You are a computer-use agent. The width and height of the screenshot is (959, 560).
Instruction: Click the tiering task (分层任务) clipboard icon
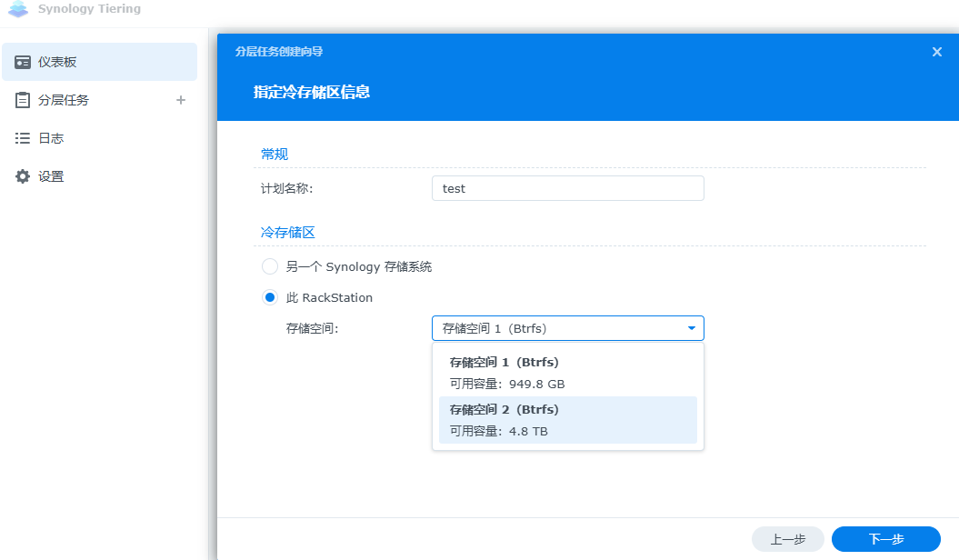pos(23,100)
